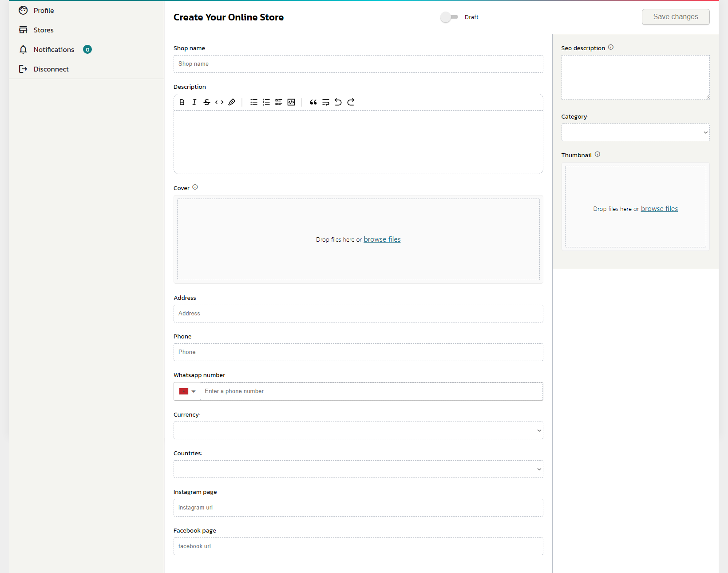Focus the Address field
The image size is (728, 573).
click(x=358, y=314)
